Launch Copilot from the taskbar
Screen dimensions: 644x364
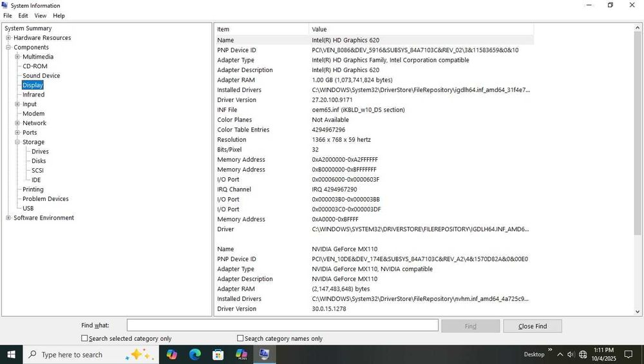point(171,354)
